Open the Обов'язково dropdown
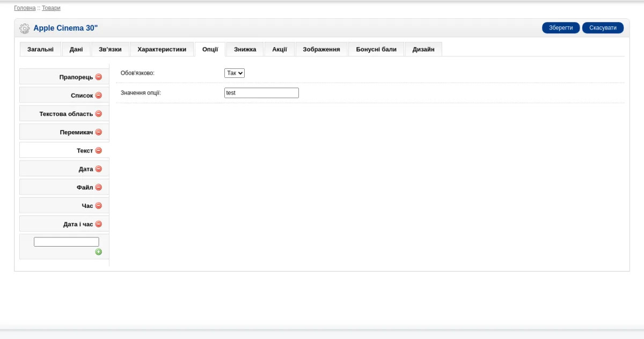The width and height of the screenshot is (644, 339). 235,73
